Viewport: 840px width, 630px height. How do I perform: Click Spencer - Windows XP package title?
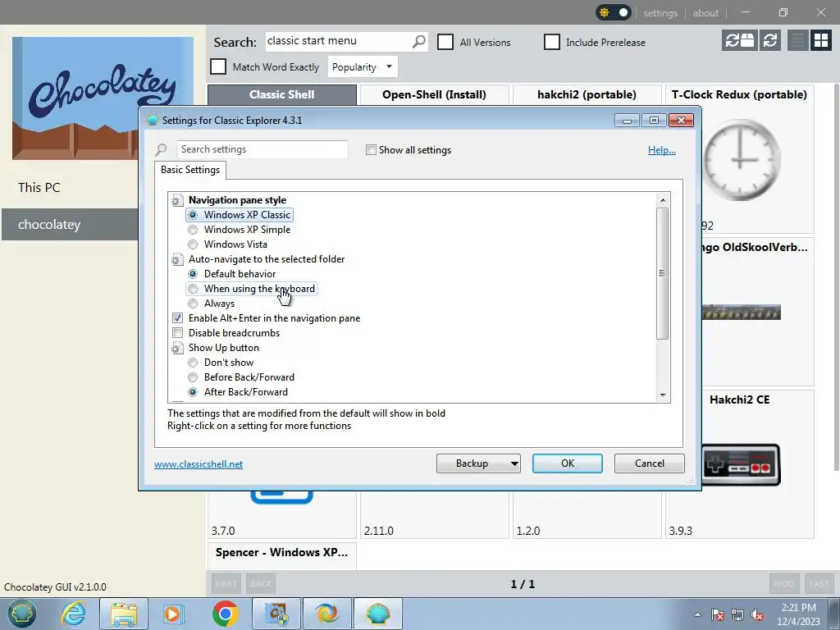[282, 552]
